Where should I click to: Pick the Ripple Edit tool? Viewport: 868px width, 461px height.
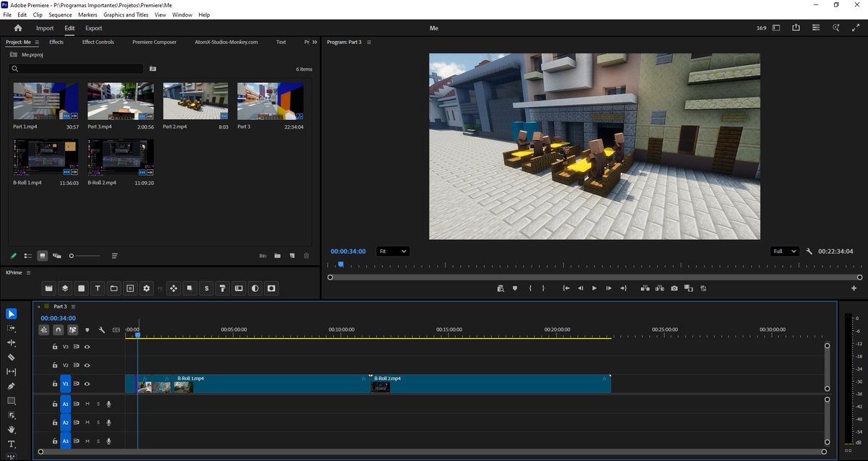pos(12,342)
